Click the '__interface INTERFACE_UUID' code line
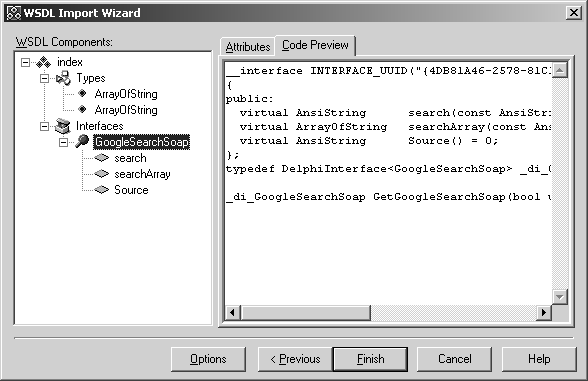Screen dimensions: 588x381 pos(388,71)
